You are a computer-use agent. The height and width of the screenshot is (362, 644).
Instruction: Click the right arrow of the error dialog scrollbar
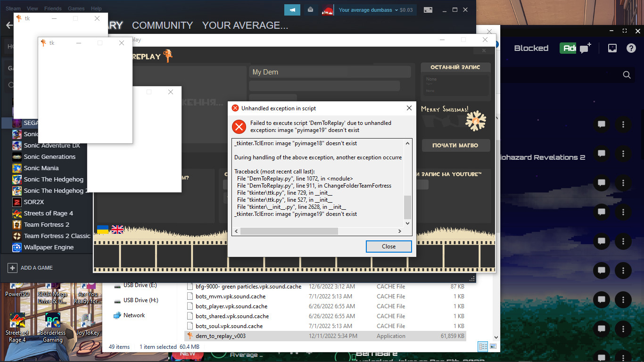399,231
